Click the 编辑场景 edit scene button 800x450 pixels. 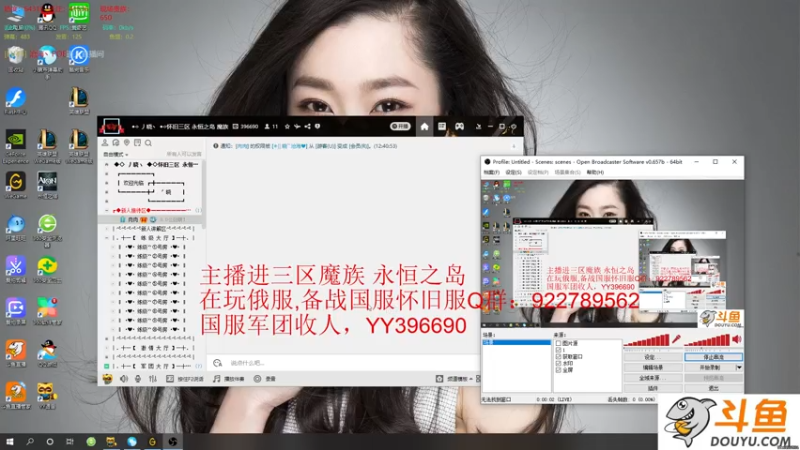[x=653, y=367]
